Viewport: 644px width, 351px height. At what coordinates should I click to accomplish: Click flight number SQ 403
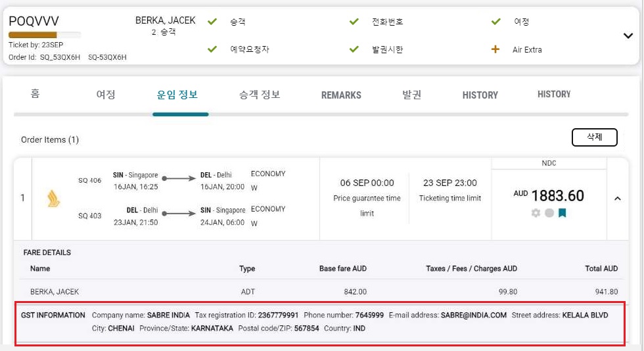pos(89,216)
